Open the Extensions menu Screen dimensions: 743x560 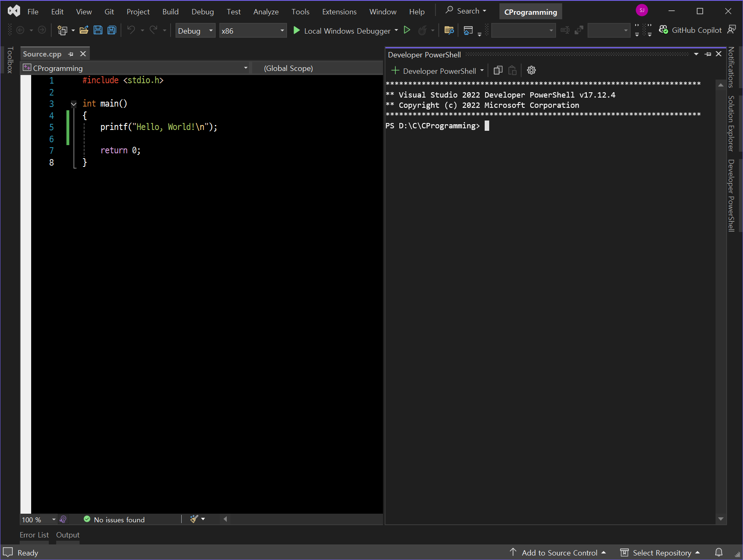tap(339, 11)
